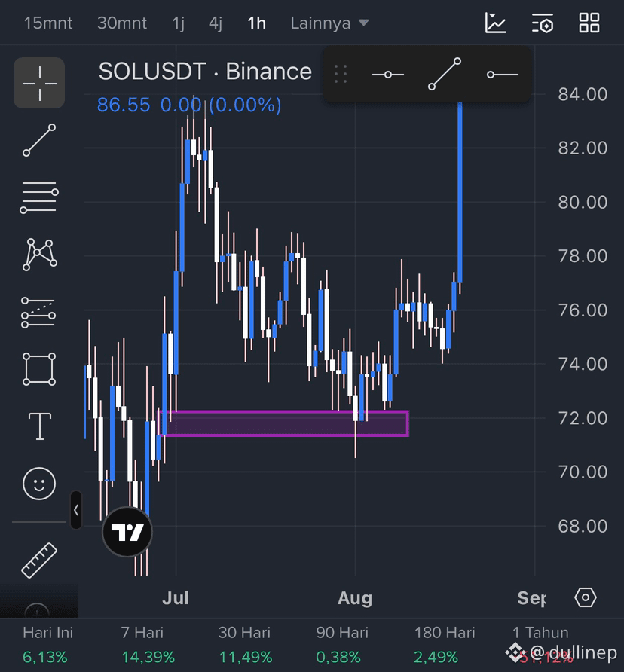Screen dimensions: 624x672
Task: Select the 30 Hari performance range
Action: tap(246, 644)
